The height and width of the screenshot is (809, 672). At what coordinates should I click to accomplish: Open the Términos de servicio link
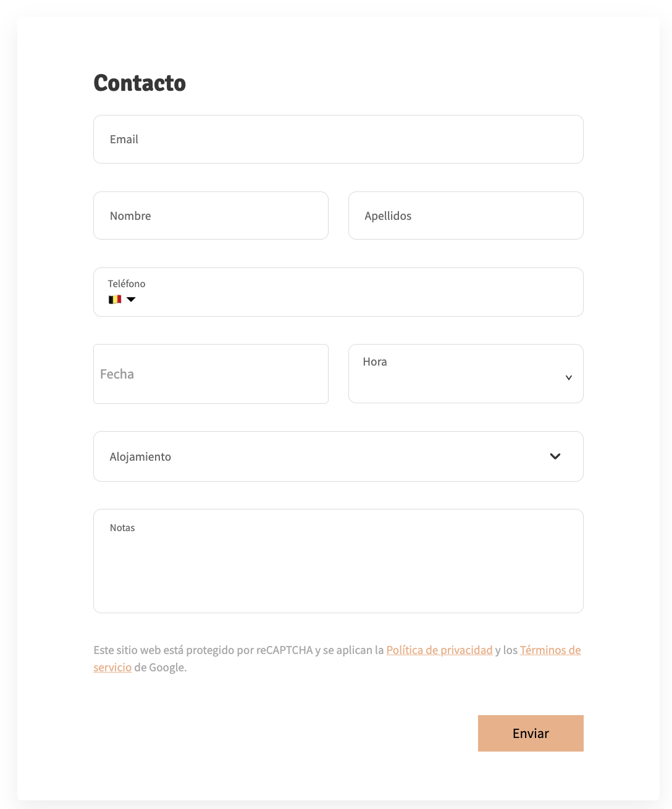coord(550,650)
